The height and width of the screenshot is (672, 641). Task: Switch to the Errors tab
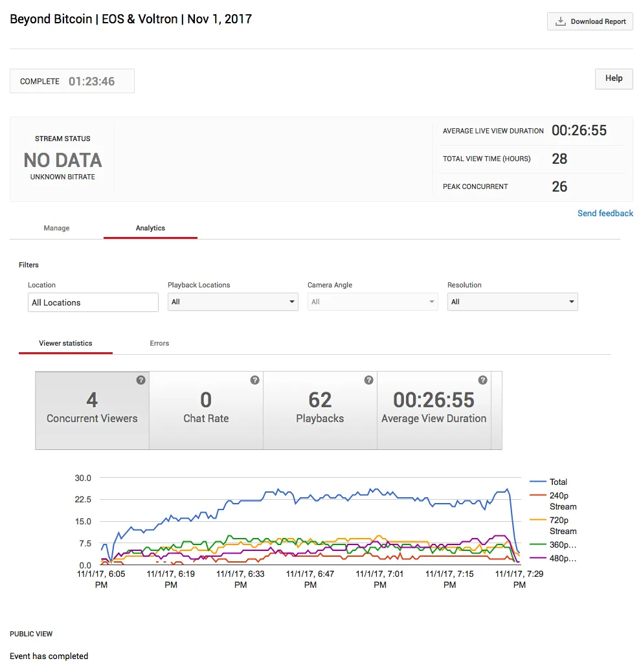(x=159, y=343)
